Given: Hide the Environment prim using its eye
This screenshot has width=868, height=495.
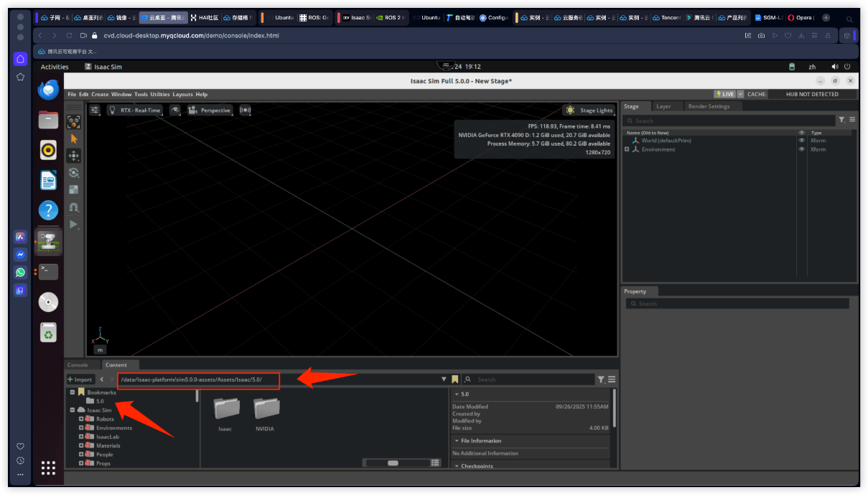Looking at the screenshot, I should click(801, 149).
